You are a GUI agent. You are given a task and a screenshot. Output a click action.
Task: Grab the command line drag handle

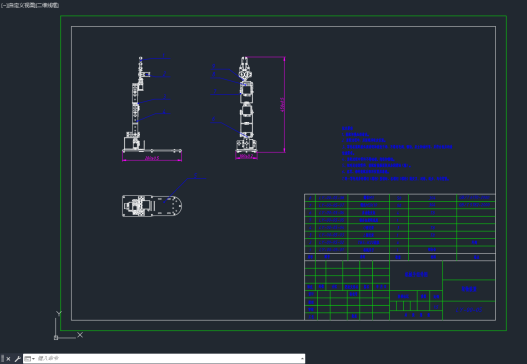point(2,359)
